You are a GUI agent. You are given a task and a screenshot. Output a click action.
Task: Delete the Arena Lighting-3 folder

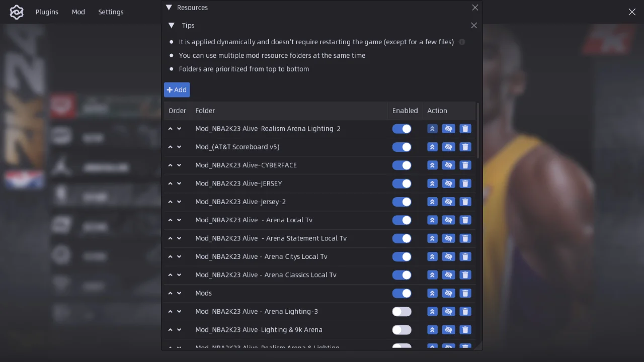point(465,312)
